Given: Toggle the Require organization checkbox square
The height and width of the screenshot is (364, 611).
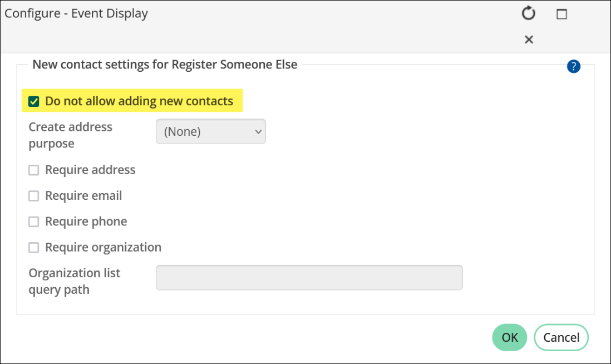Looking at the screenshot, I should tap(34, 248).
